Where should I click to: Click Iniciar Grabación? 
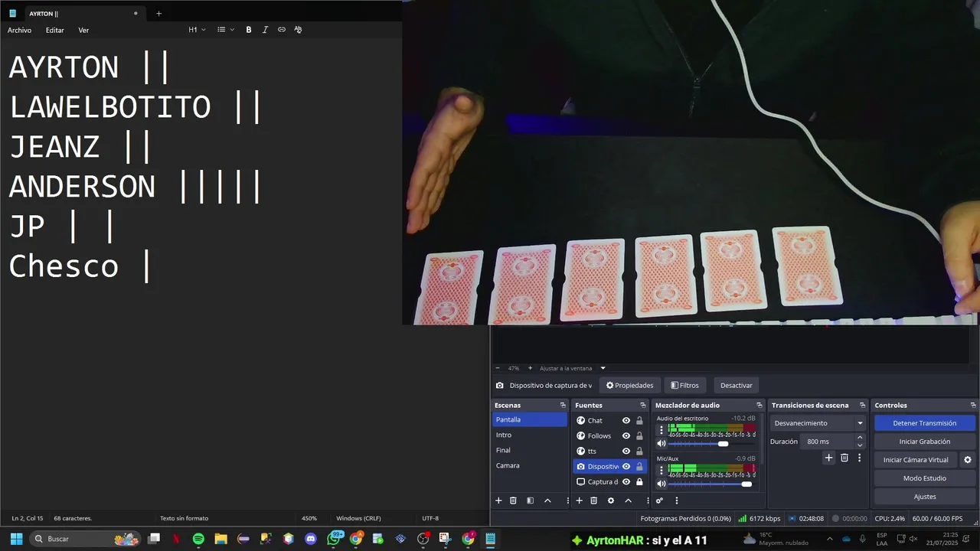pos(924,442)
